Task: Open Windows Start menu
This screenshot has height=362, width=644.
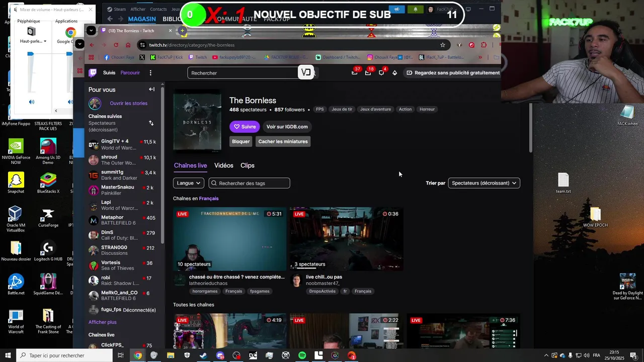Action: pyautogui.click(x=8, y=355)
